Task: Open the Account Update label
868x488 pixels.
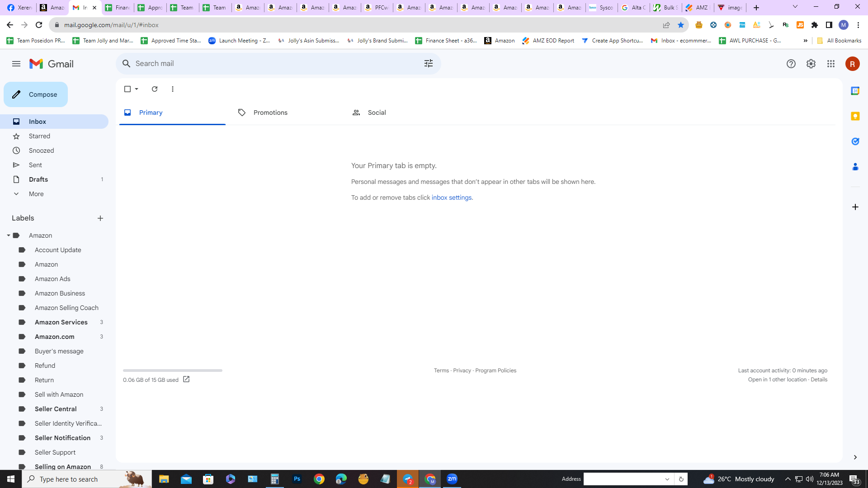Action: coord(58,250)
